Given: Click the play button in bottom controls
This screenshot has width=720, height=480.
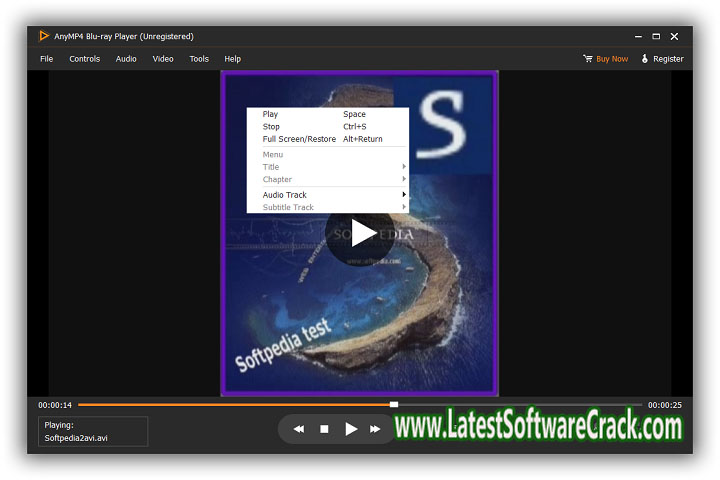Looking at the screenshot, I should 351,429.
